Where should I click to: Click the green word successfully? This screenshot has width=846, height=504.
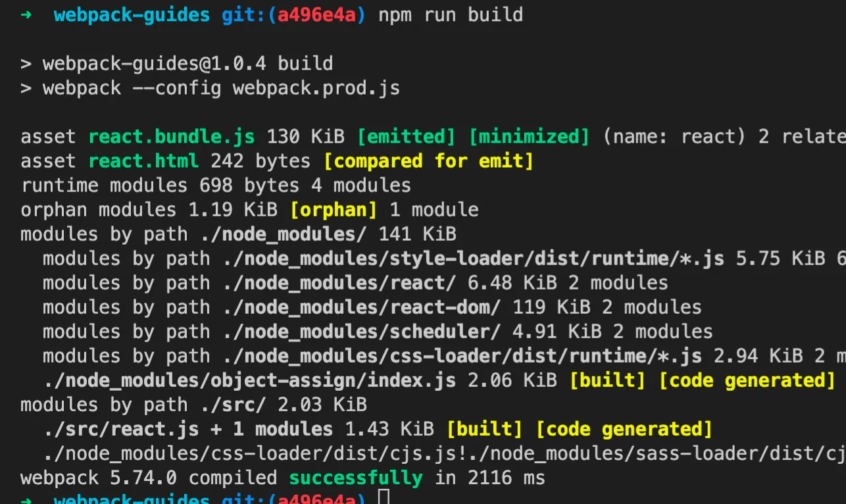click(x=356, y=478)
